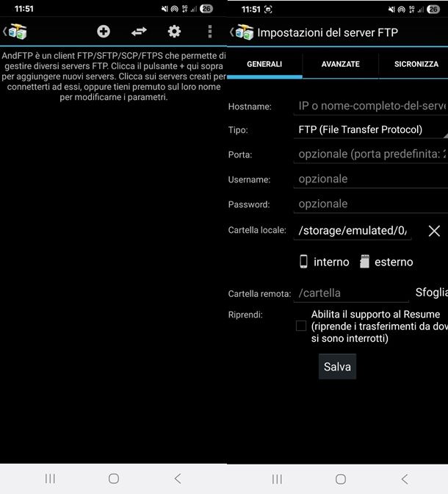Screen dimensions: 448x494
Task: Tap the plus icon to add a server
Action: [104, 32]
